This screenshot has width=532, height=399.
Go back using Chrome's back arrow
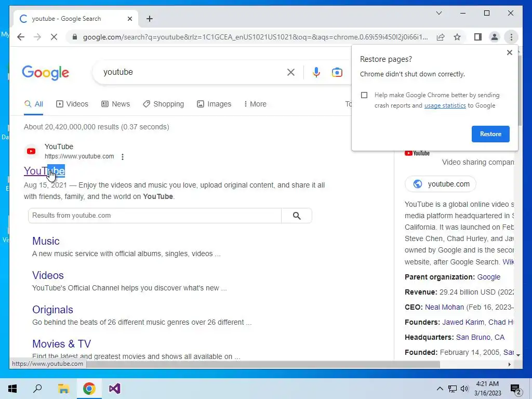pos(21,37)
